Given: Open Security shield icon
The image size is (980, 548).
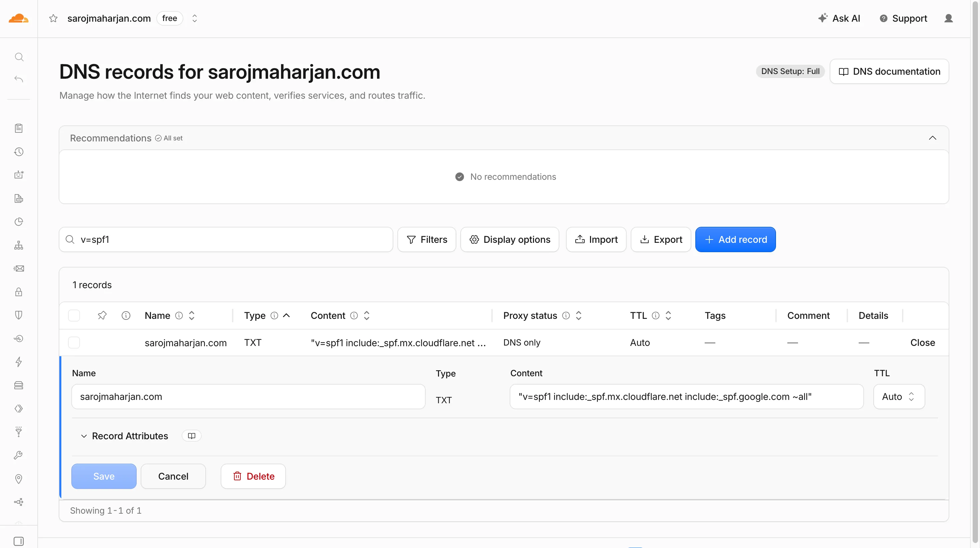Looking at the screenshot, I should pyautogui.click(x=19, y=315).
